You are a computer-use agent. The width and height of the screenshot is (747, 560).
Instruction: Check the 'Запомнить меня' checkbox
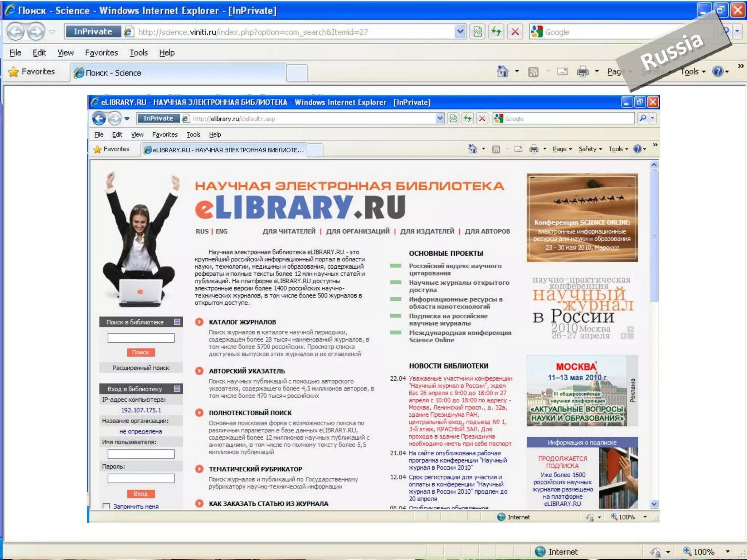tap(107, 506)
